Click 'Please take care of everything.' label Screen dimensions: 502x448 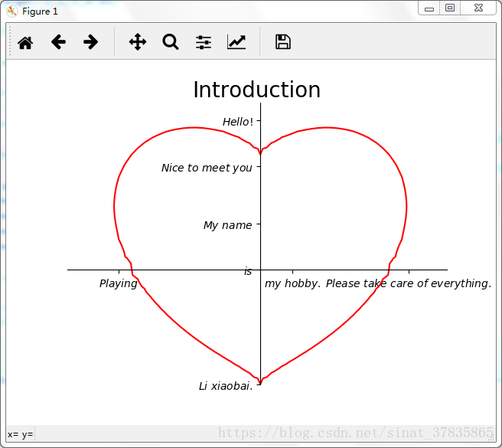click(409, 283)
